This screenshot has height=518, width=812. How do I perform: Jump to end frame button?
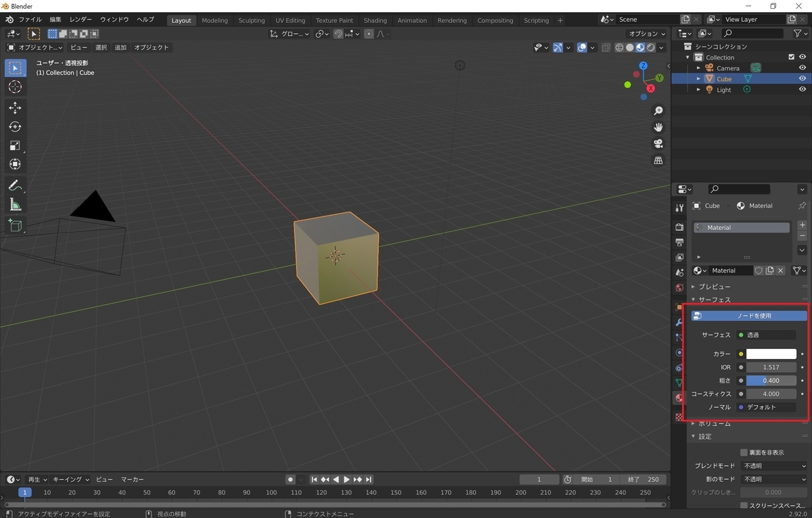368,479
